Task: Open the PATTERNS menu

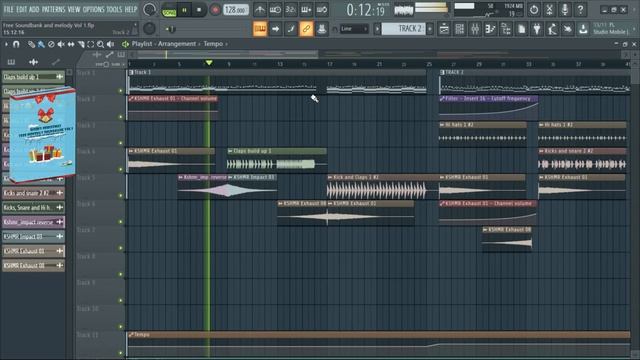Action: pos(53,9)
